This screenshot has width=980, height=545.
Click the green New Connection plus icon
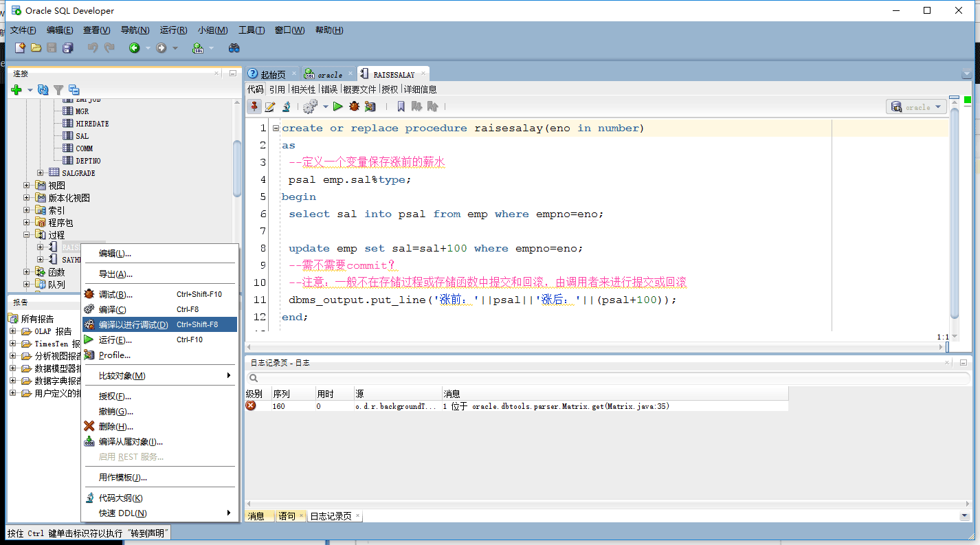[16, 90]
